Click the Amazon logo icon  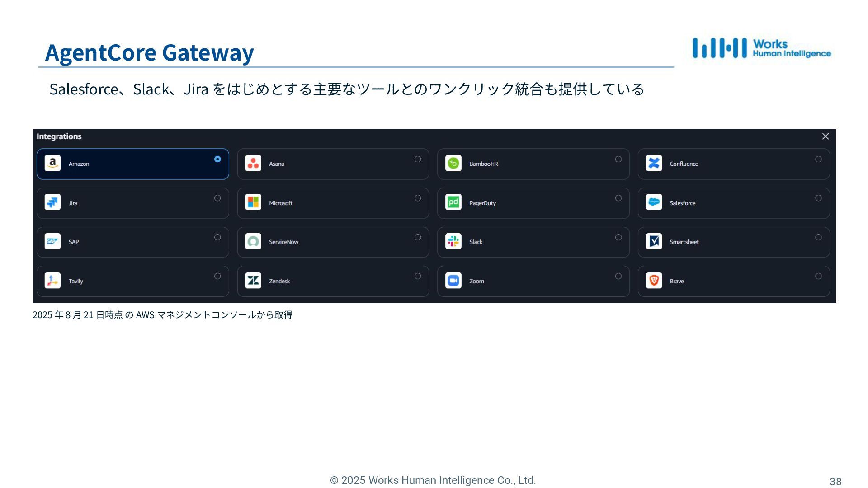(52, 163)
